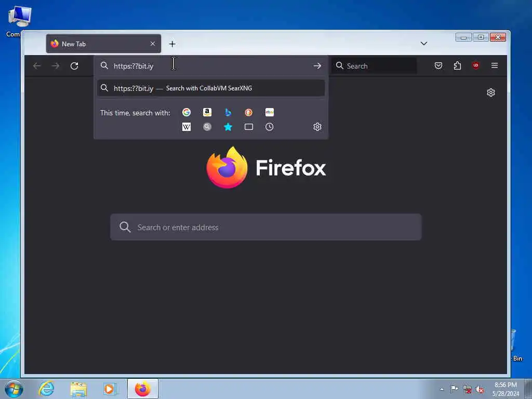Select the gray magnifier search engine icon
Screen dimensions: 532x399
[207, 127]
